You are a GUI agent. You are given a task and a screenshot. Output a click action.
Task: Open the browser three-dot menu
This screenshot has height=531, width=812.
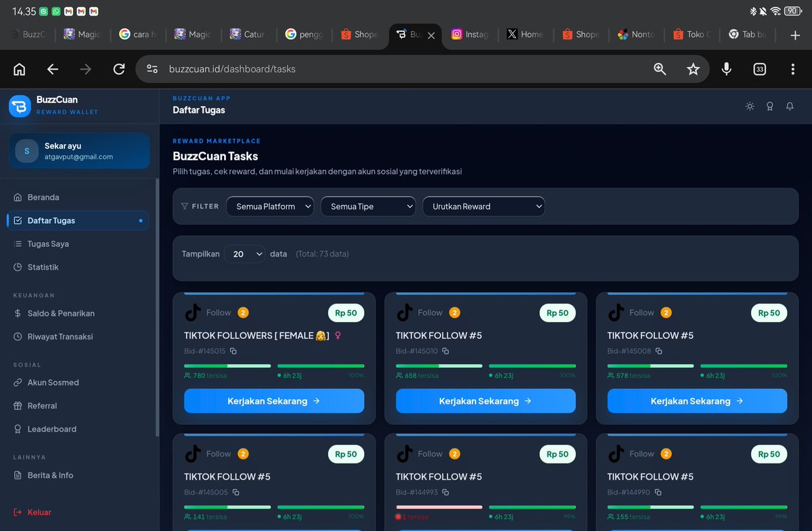793,69
